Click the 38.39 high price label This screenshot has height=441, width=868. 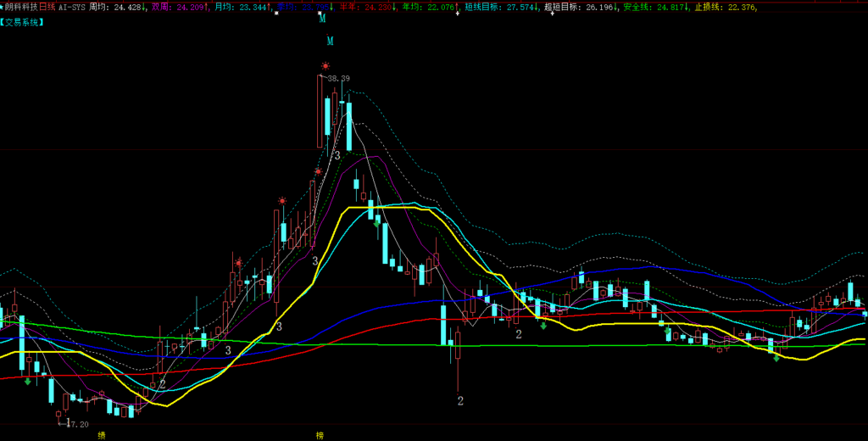pos(338,78)
